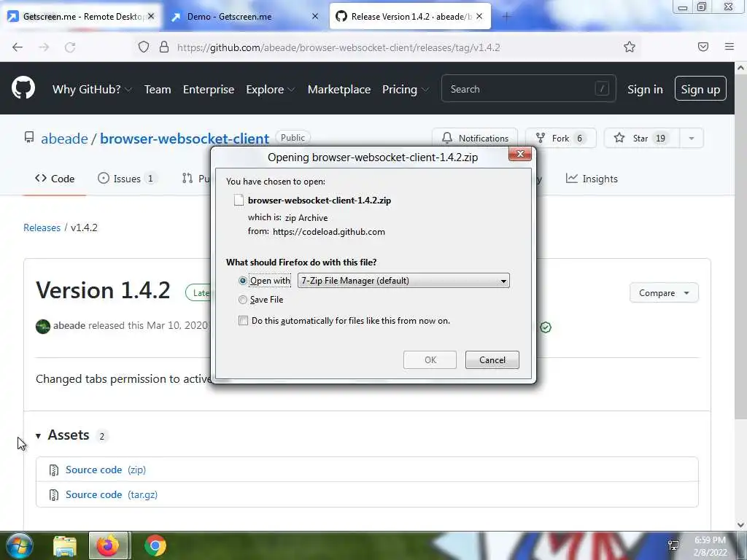Close the Demo - Getscreen.me tab
The width and height of the screenshot is (747, 560).
[x=315, y=16]
